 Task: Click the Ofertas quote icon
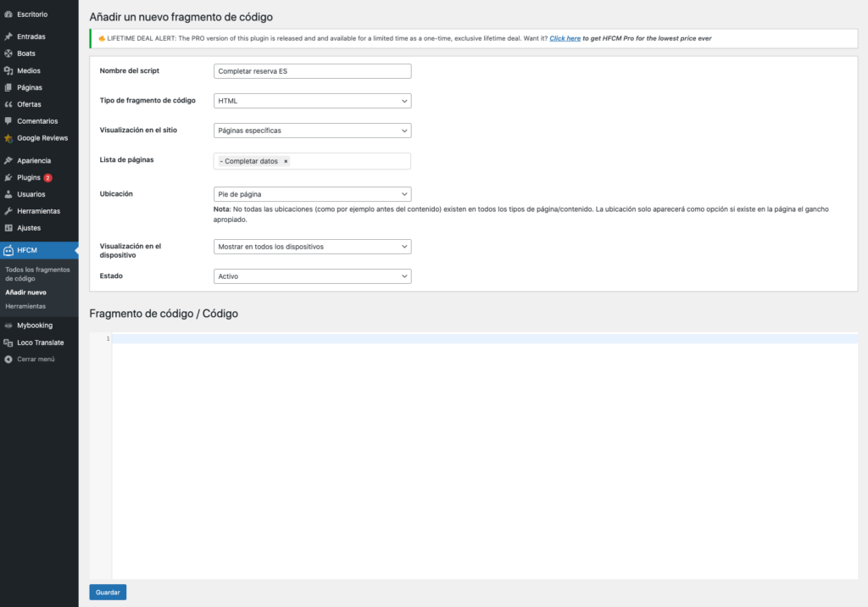point(8,104)
